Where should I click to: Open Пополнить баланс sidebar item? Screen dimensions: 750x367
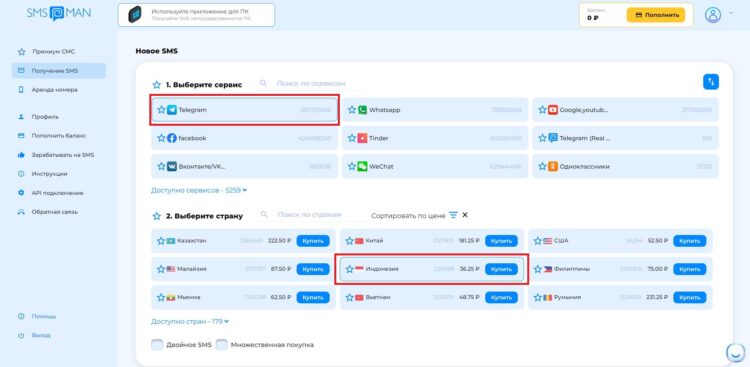(x=52, y=136)
